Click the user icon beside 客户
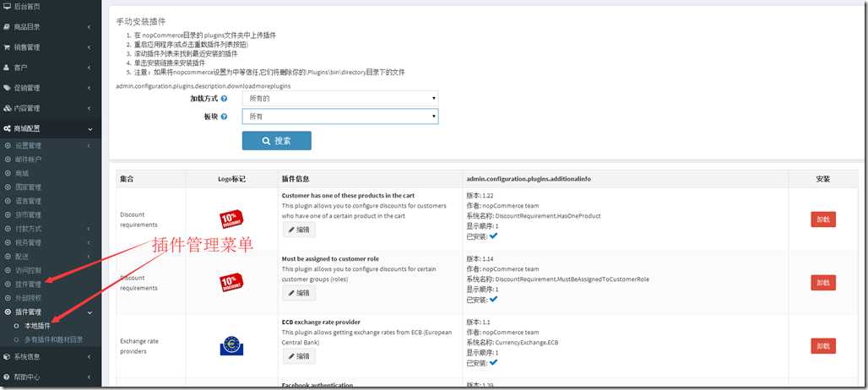 point(7,68)
